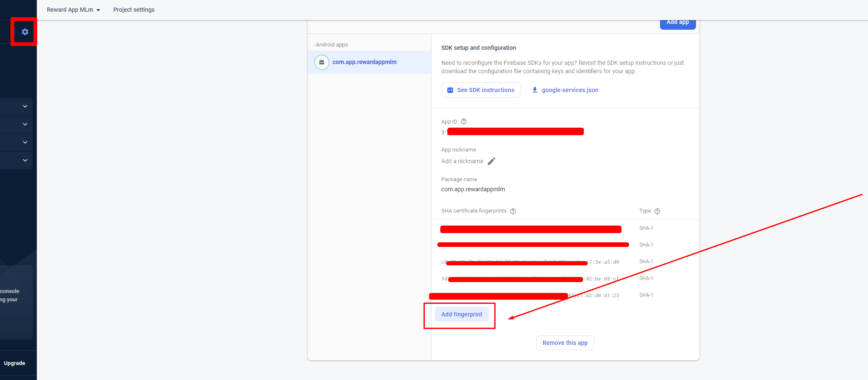This screenshot has width=868, height=380.
Task: Expand the second sidebar chevron section
Action: tap(25, 124)
